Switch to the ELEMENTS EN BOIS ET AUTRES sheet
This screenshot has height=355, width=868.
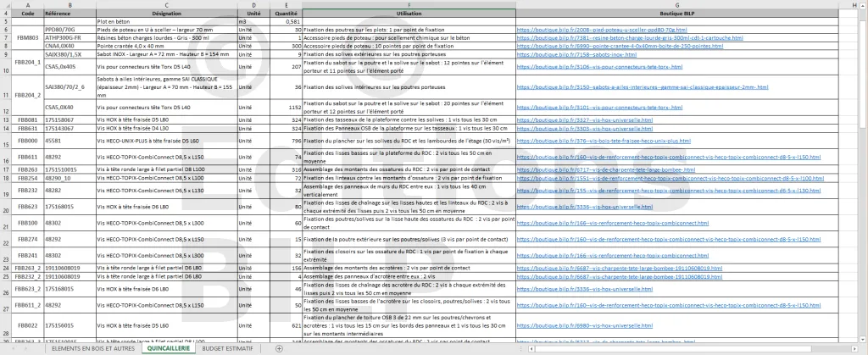point(92,348)
